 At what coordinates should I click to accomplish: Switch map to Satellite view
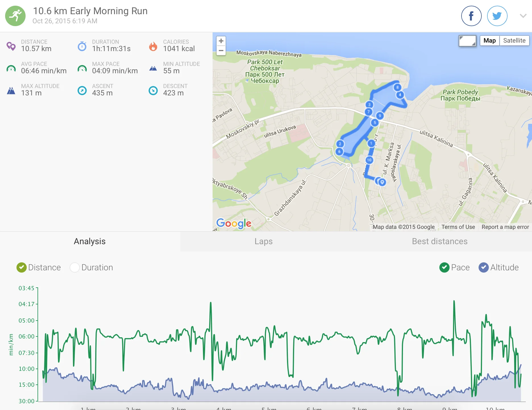tap(514, 41)
